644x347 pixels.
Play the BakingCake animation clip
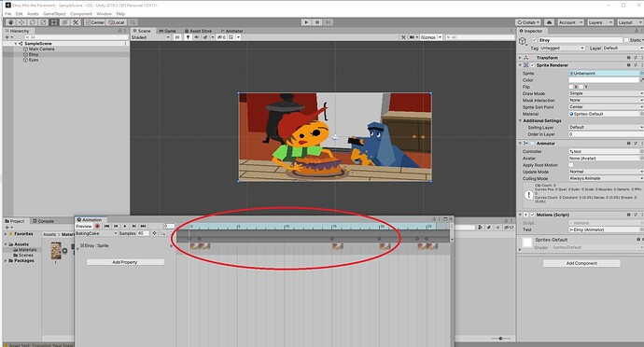125,226
